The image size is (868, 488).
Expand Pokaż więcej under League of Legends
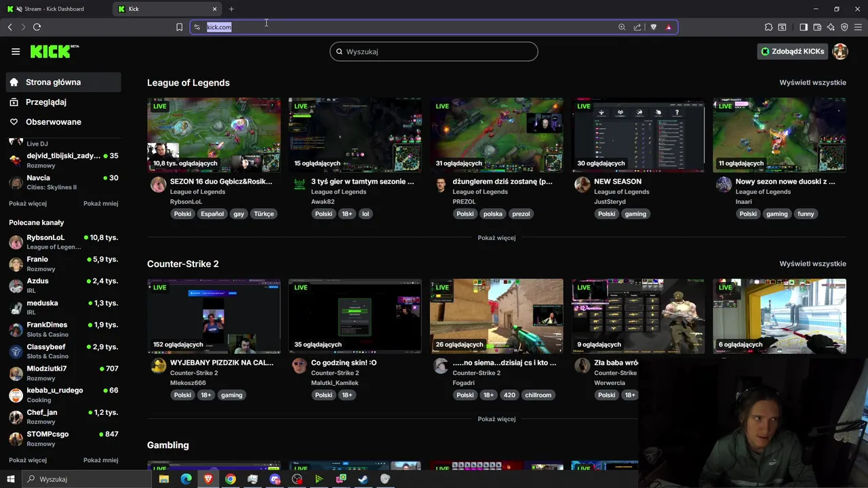click(496, 238)
